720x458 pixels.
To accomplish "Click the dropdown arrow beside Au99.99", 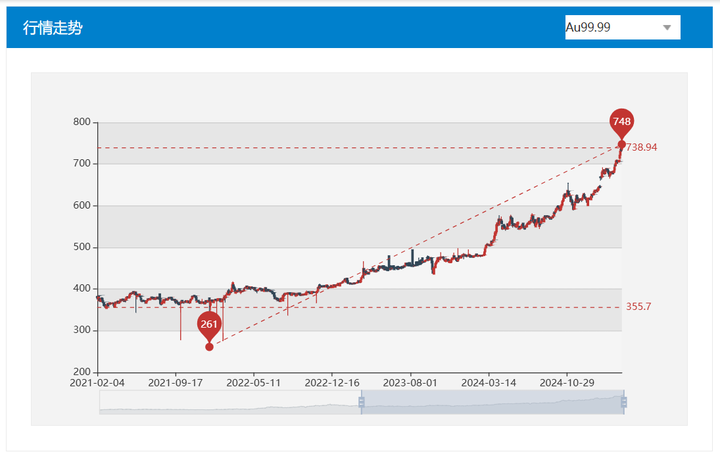I will click(667, 28).
